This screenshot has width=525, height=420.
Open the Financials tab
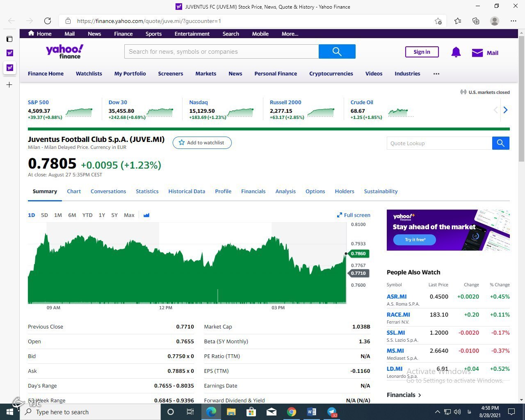(x=253, y=191)
